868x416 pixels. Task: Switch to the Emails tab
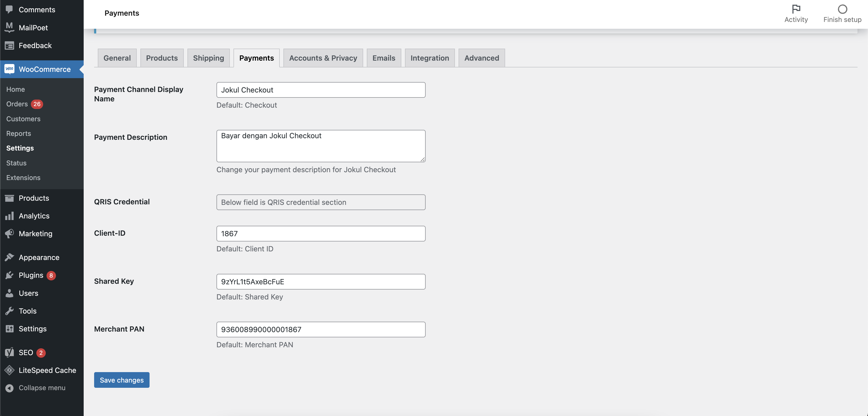coord(384,57)
